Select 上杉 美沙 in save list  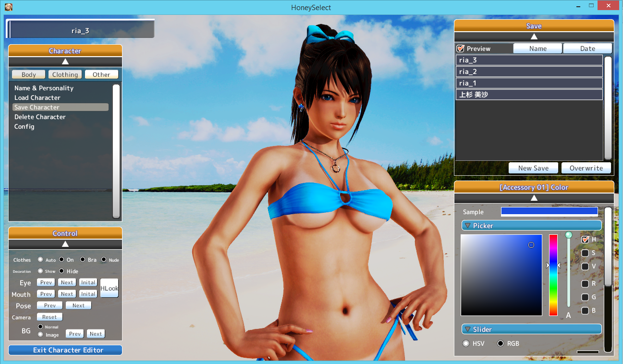tap(529, 95)
